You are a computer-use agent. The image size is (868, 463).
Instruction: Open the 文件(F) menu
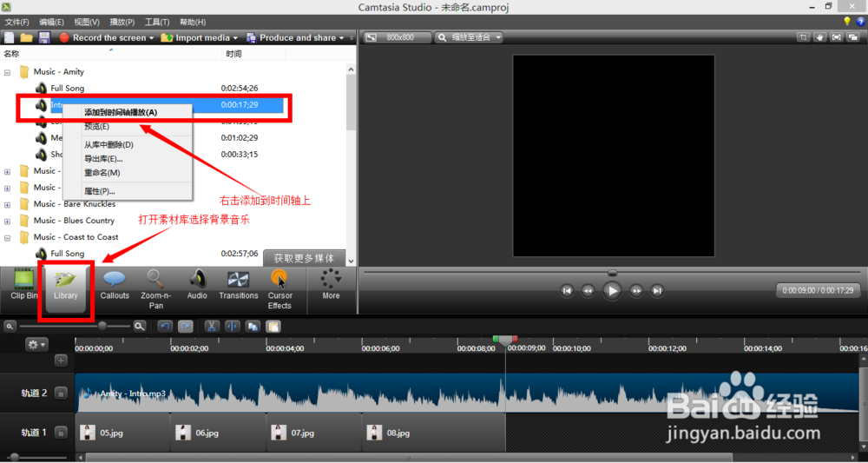click(16, 23)
